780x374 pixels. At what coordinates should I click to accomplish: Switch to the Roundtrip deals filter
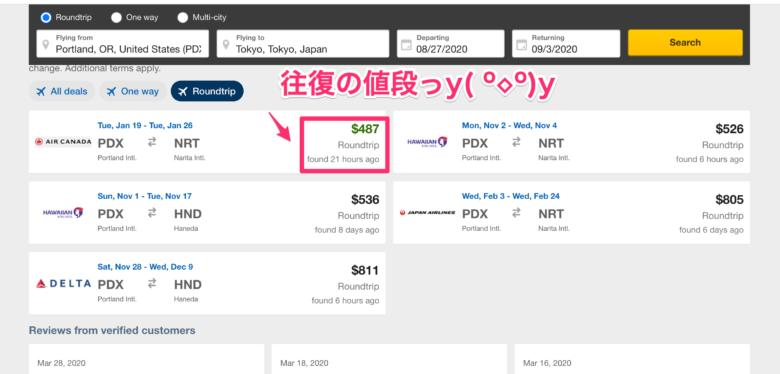coord(207,91)
